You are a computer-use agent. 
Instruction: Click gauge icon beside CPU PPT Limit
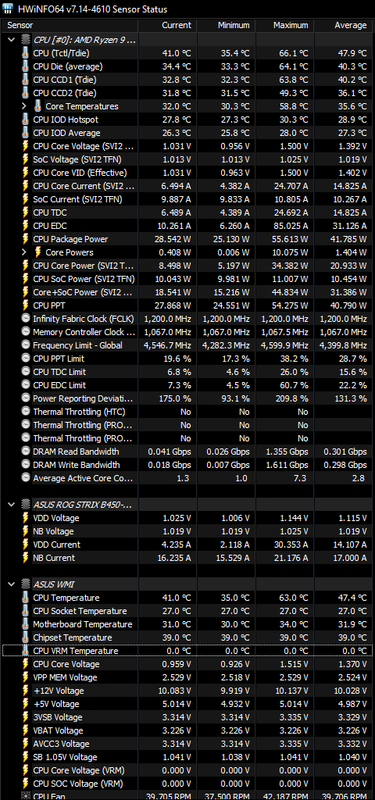[26, 358]
